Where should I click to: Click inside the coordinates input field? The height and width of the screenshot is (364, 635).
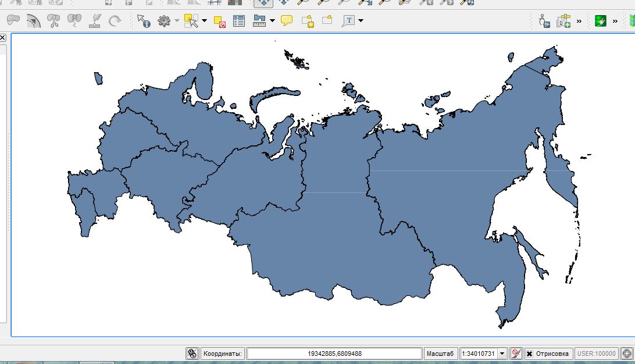tap(334, 354)
